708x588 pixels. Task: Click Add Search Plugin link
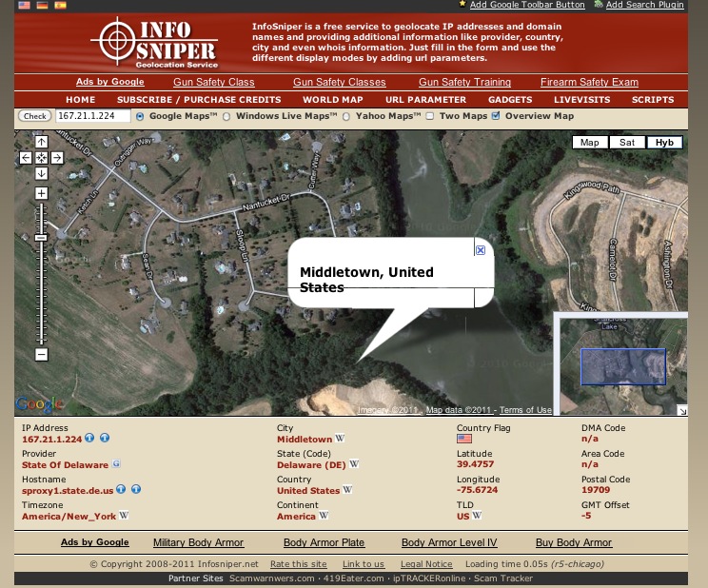click(x=645, y=5)
